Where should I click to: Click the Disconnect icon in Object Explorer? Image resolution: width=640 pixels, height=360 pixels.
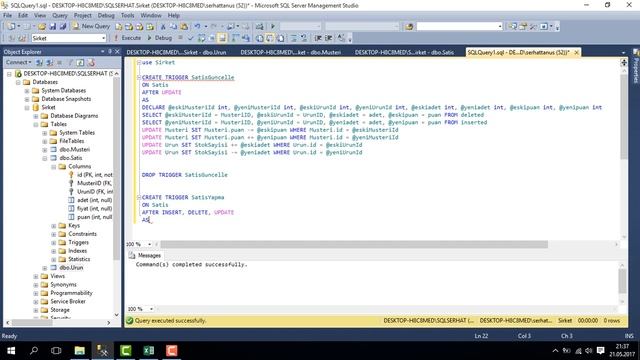click(50, 62)
